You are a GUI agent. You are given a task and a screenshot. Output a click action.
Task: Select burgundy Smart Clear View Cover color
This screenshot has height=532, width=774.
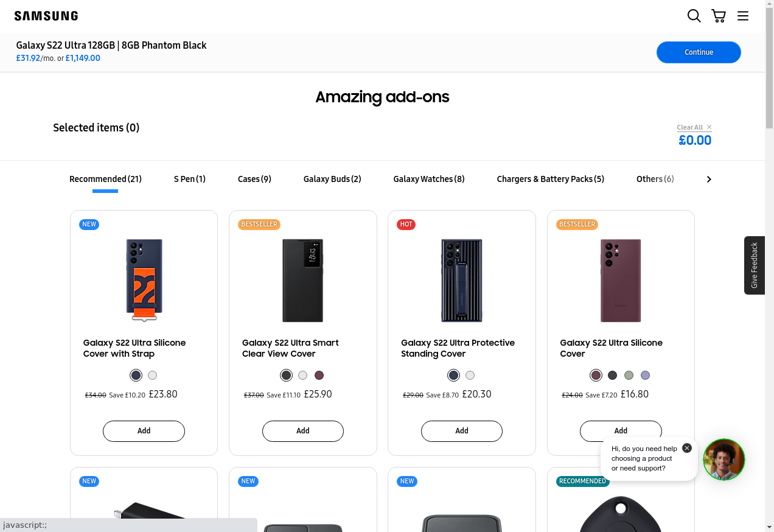[319, 376]
